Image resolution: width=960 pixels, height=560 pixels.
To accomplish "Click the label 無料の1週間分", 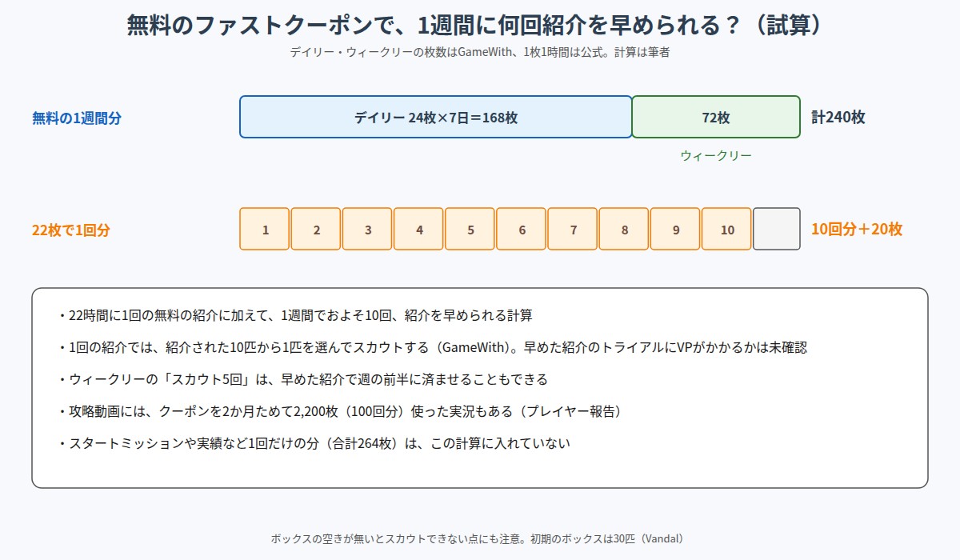I will (x=77, y=118).
